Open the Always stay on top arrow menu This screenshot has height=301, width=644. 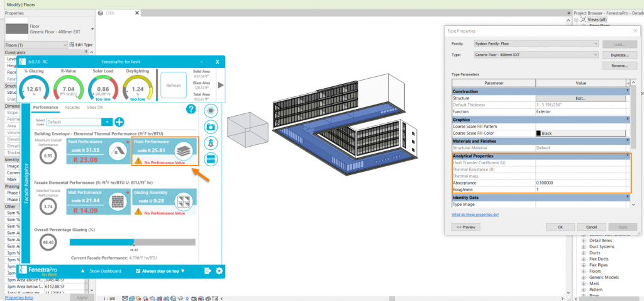coord(183,271)
